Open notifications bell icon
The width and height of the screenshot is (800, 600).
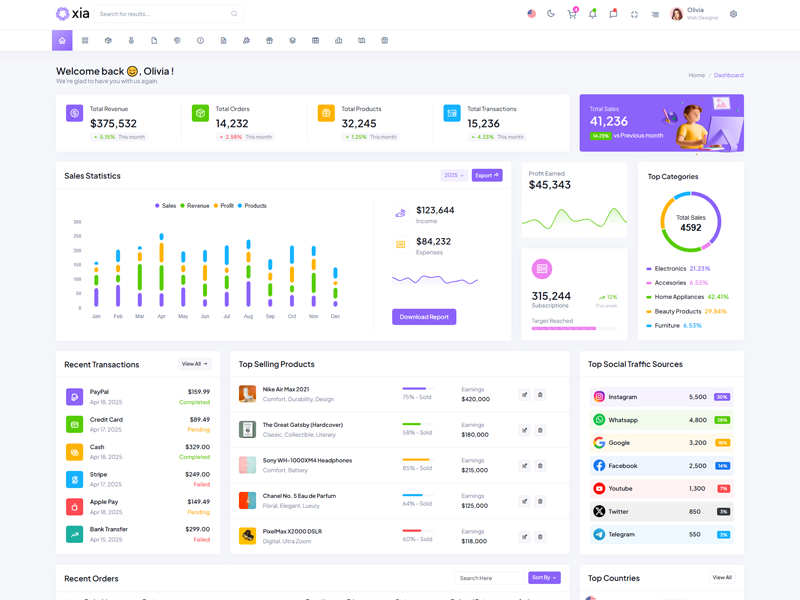point(592,14)
